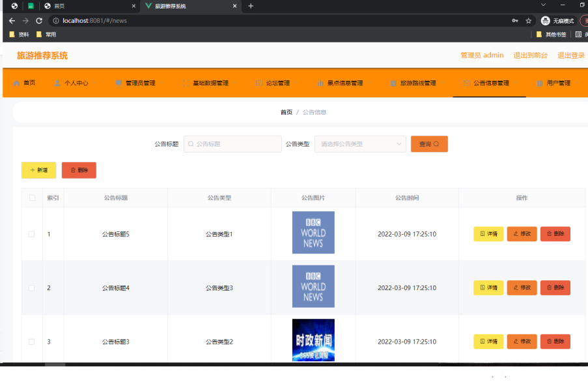Click the 时政新闻 thumbnail in row 3
The width and height of the screenshot is (588, 384).
[x=313, y=340]
